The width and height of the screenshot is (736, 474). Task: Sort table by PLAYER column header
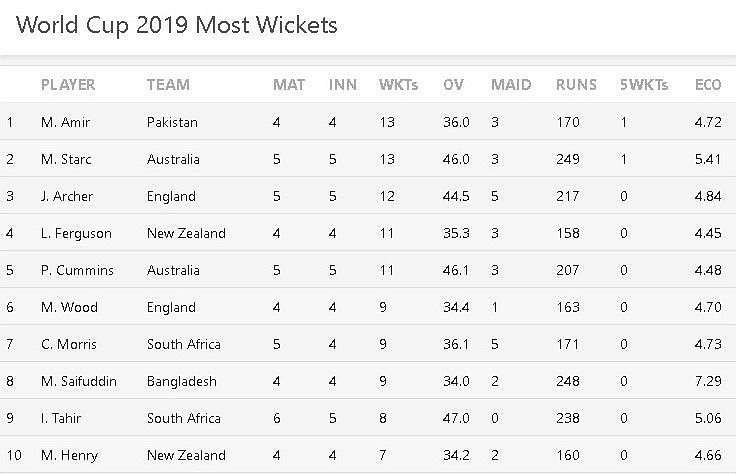(68, 85)
